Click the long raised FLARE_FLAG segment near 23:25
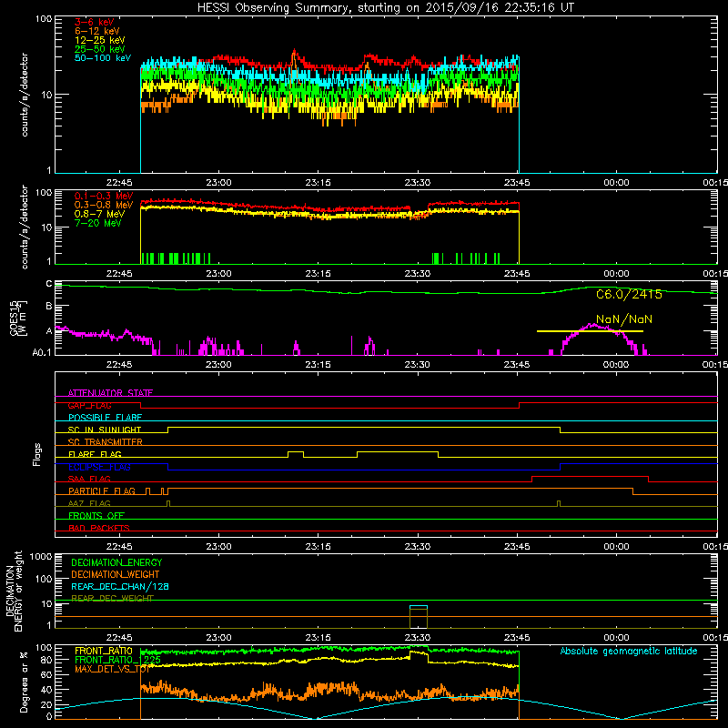This screenshot has width=728, height=728. [398, 451]
